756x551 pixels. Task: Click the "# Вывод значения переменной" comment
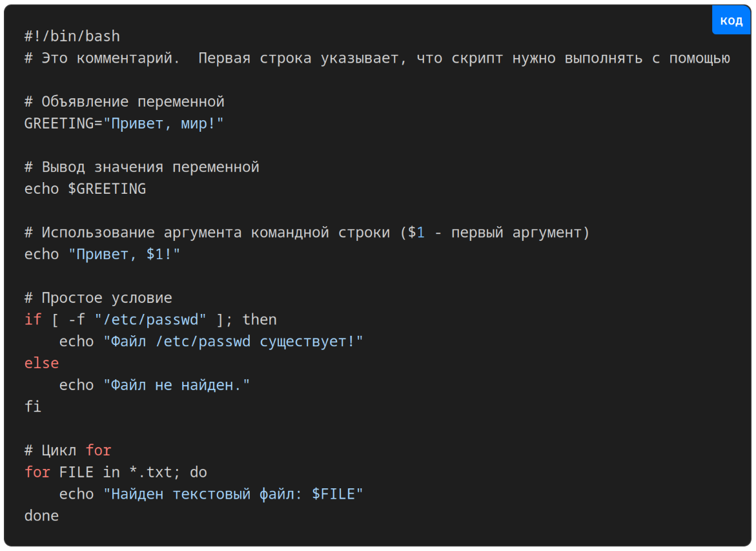(x=141, y=167)
